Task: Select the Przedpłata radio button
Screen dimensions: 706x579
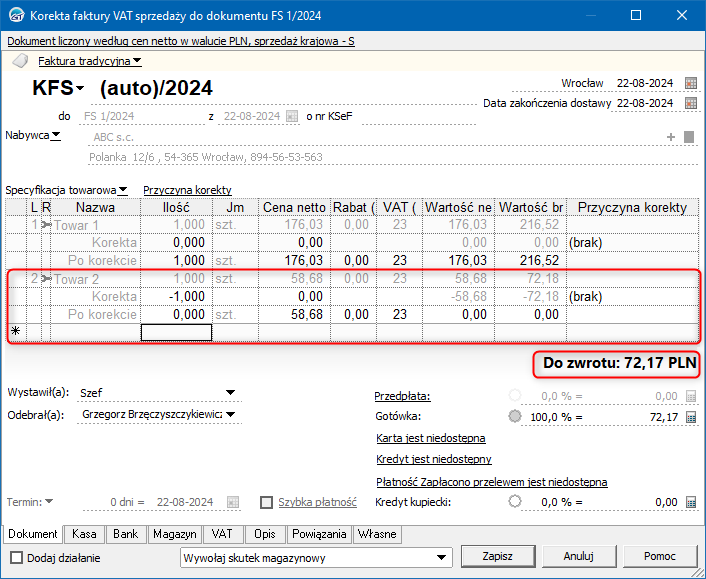Action: click(x=515, y=396)
